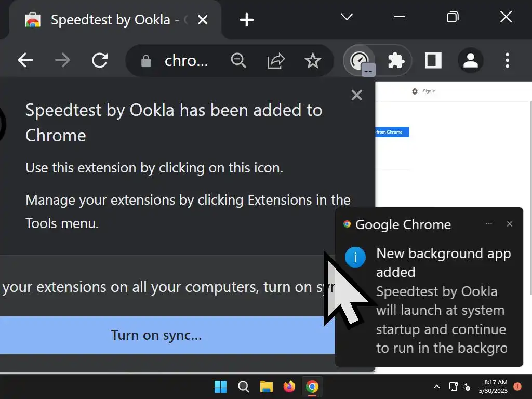This screenshot has height=399, width=532.
Task: Reload the current page
Action: pos(100,60)
